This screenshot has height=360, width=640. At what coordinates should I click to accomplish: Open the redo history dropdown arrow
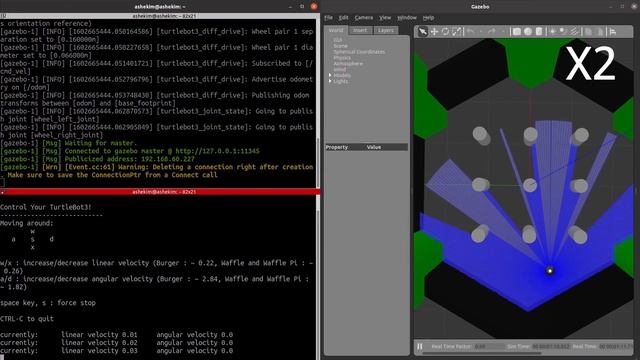[x=503, y=31]
